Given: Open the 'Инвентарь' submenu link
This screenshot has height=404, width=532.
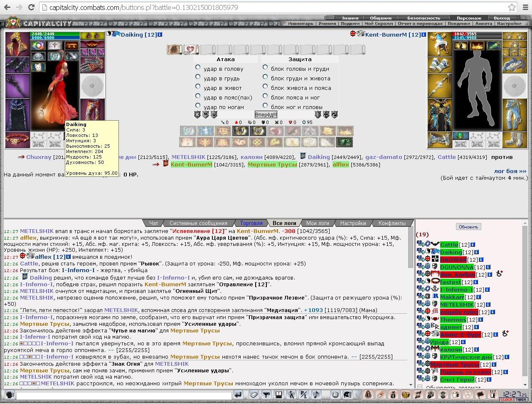Looking at the screenshot, I should coord(300,24).
